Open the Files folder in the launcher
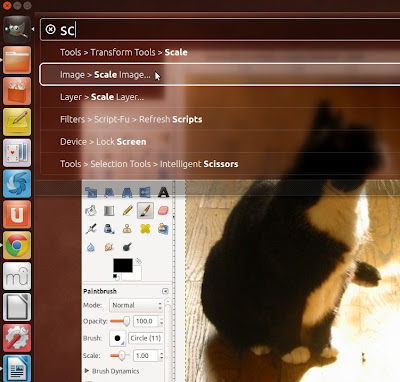 pos(17,60)
